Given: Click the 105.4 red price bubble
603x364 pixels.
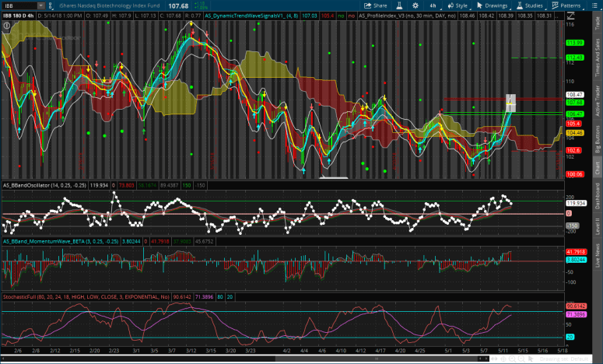Looking at the screenshot, I should point(573,124).
